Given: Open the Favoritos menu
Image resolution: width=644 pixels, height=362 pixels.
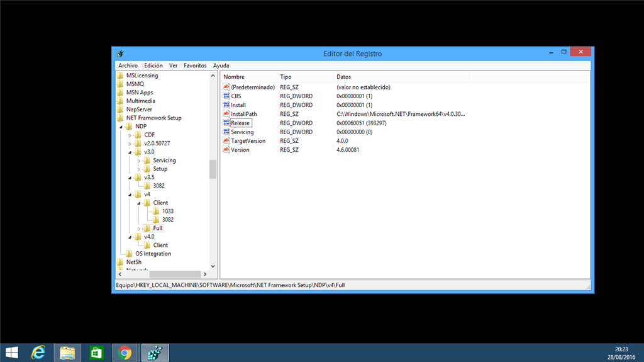Looking at the screenshot, I should pyautogui.click(x=195, y=65).
